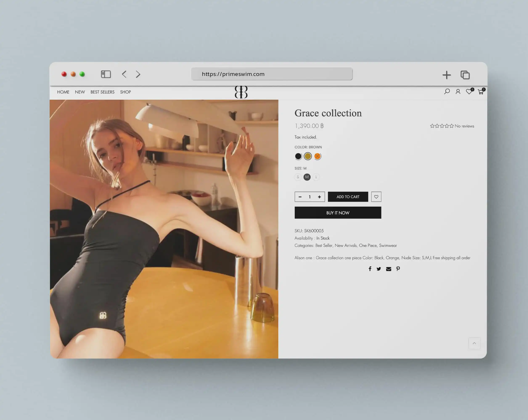Add item to wishlist heart button
Screen dimensions: 528x420
[376, 197]
